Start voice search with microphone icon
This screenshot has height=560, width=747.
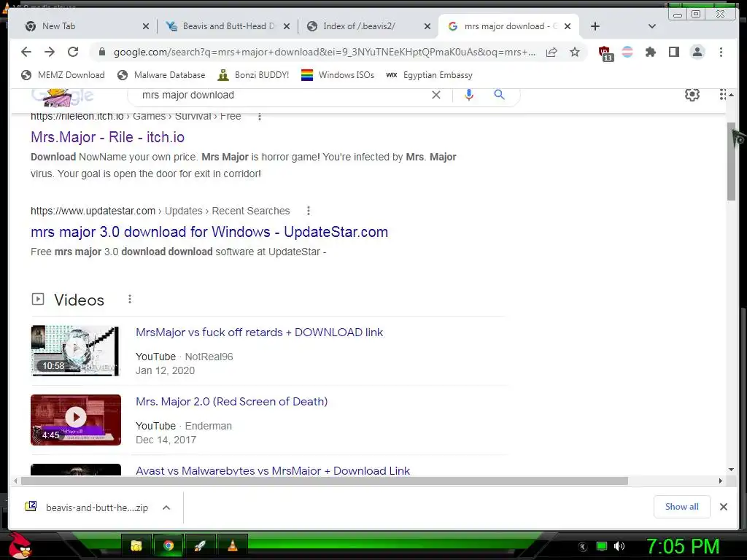point(469,95)
